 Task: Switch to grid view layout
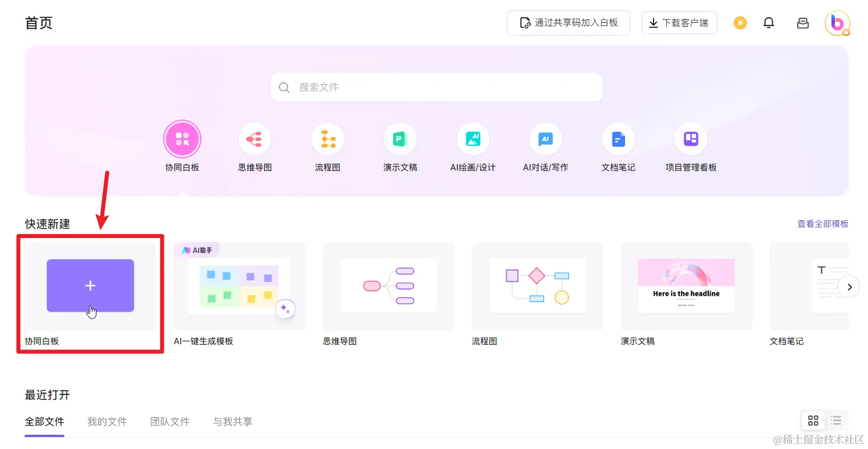pos(813,421)
